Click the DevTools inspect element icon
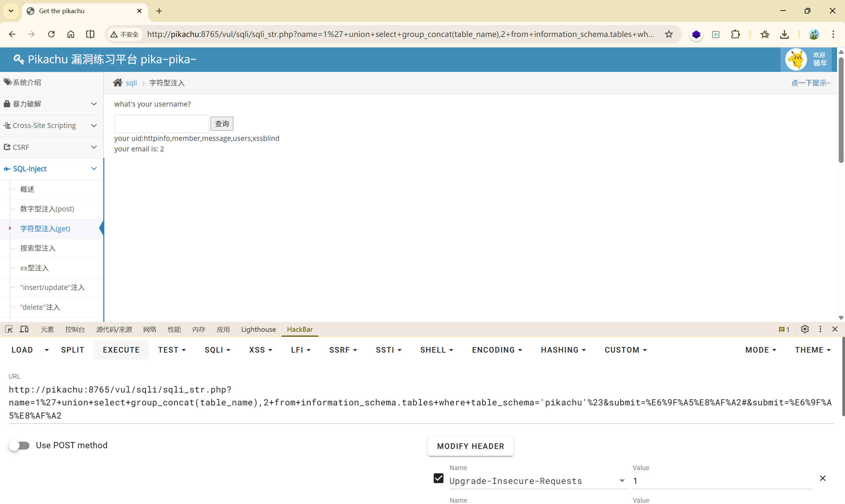Image resolution: width=845 pixels, height=504 pixels. pyautogui.click(x=9, y=329)
